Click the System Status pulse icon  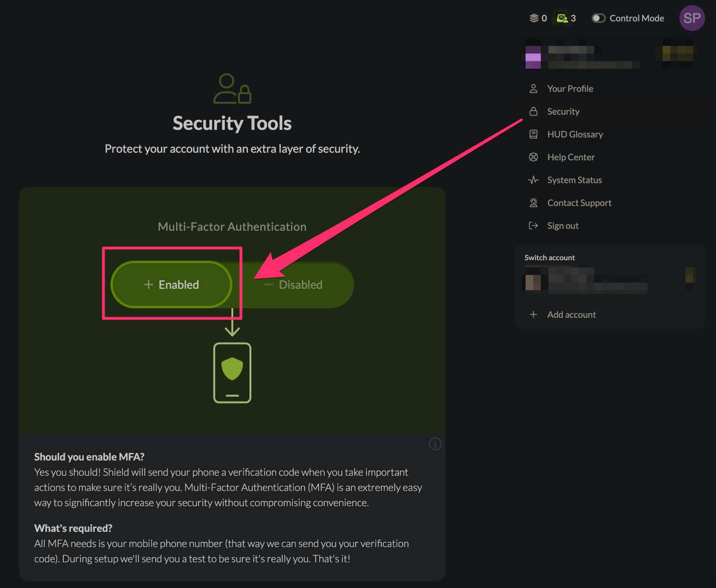pyautogui.click(x=534, y=180)
